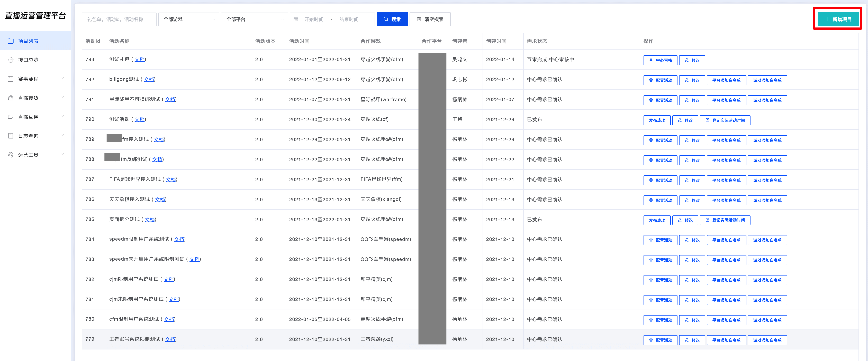Click 发布成功 button in row 790
This screenshot has width=868, height=361.
657,120
